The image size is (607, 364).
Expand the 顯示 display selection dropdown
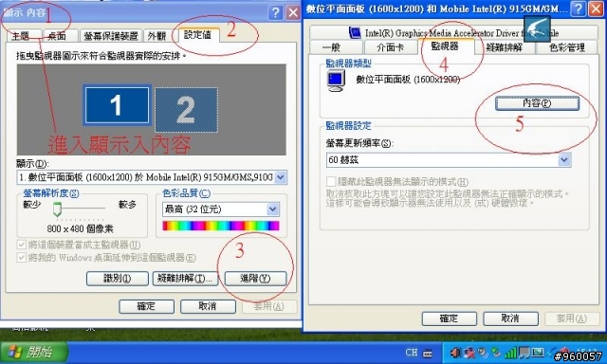(281, 177)
